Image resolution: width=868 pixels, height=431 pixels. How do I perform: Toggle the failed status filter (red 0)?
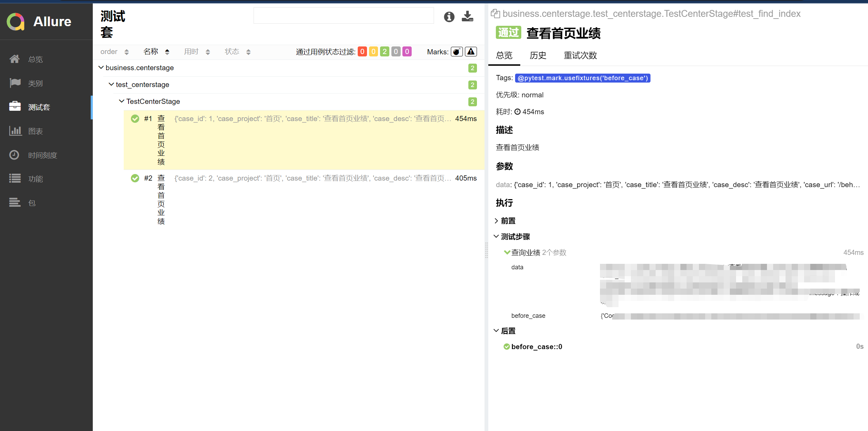[x=362, y=52]
